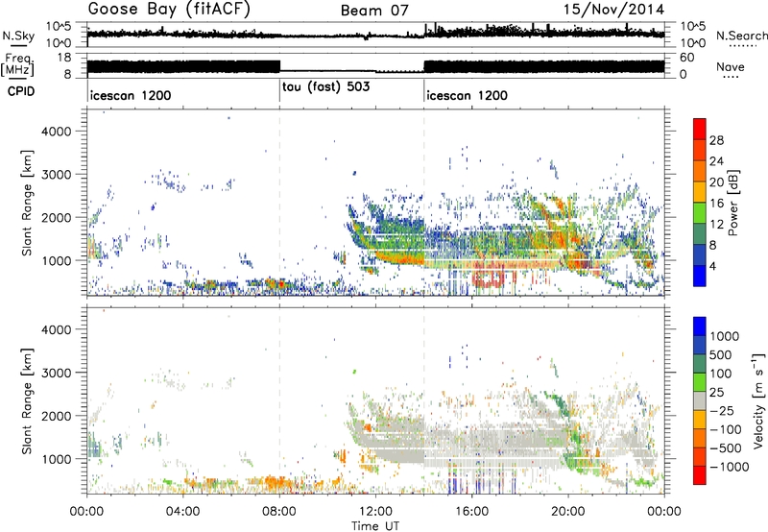Click the blue segment of the Power color bar
Screen dimensions: 768x532
(x=700, y=277)
